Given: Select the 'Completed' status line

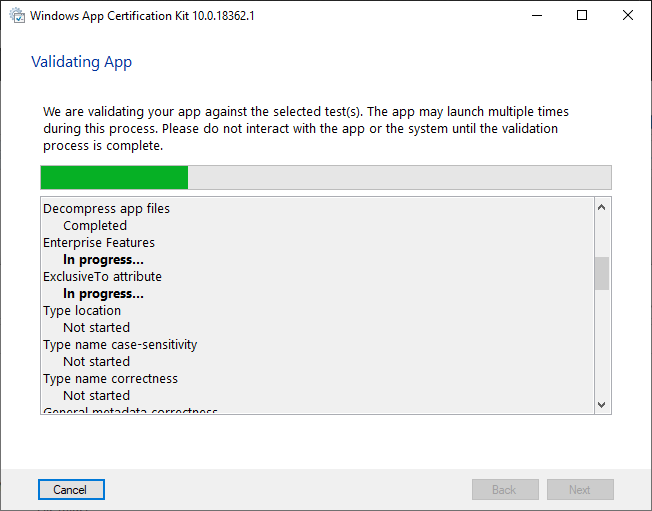Looking at the screenshot, I should coord(95,225).
